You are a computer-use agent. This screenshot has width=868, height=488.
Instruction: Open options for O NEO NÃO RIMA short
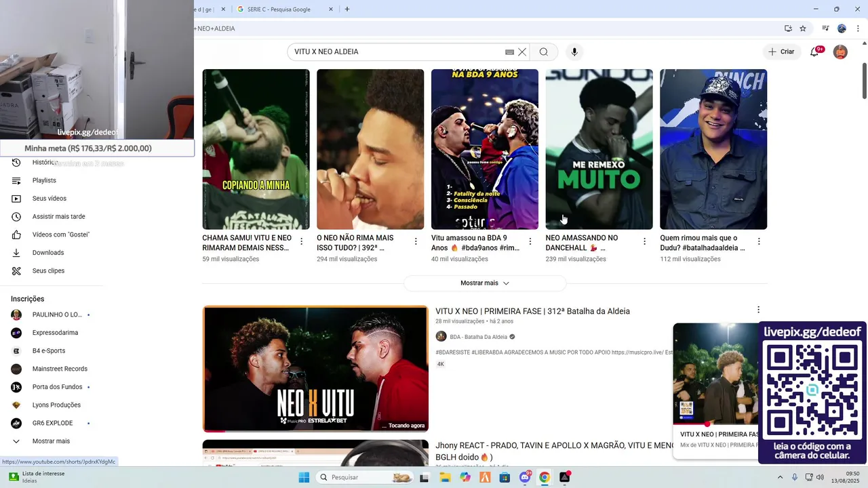416,241
